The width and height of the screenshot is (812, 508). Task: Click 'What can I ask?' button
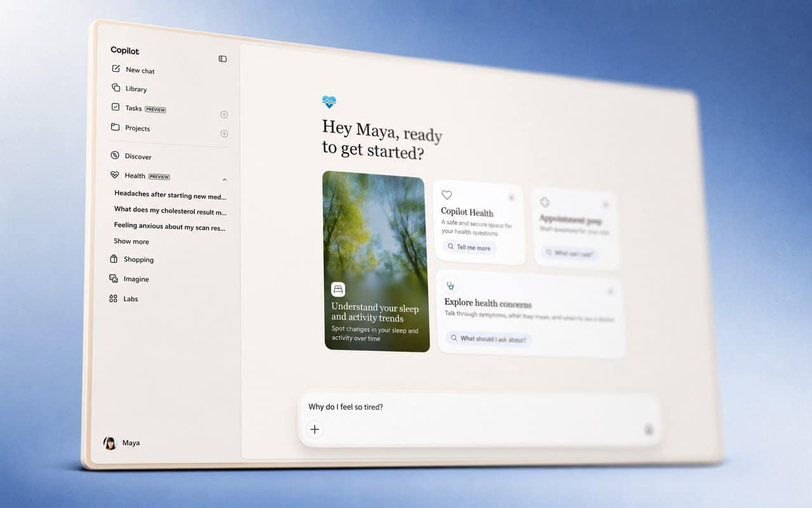coord(569,254)
